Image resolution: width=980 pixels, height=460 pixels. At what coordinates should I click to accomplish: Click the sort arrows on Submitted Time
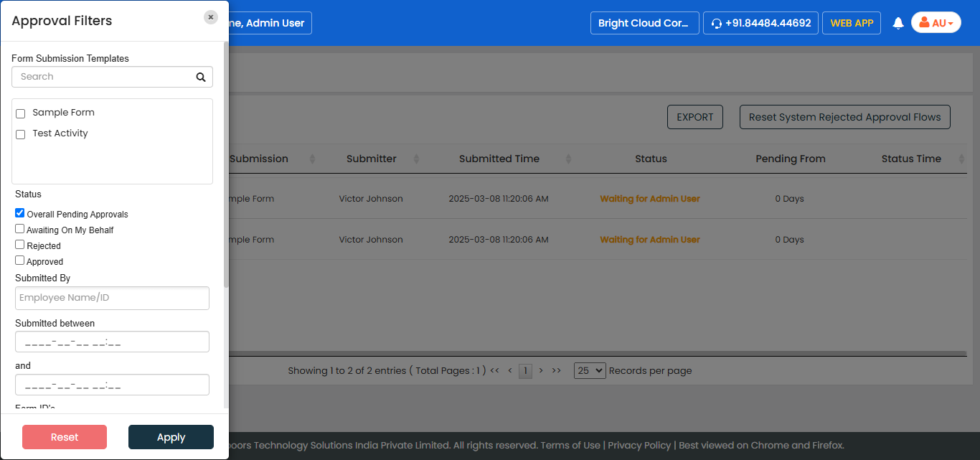coord(568,159)
